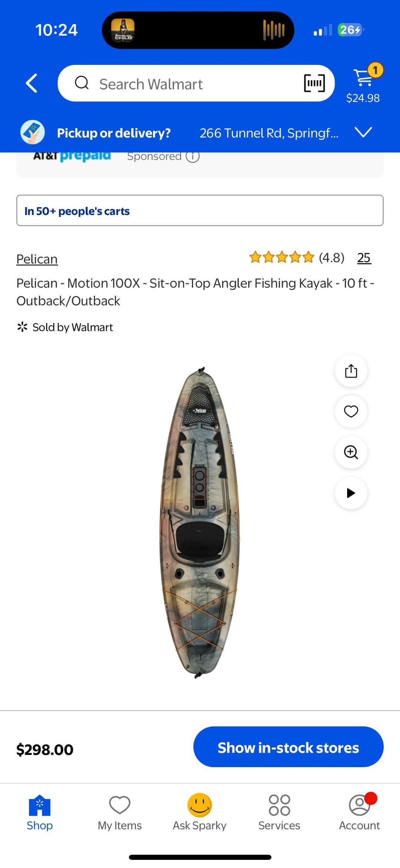This screenshot has width=400, height=868.
Task: Tap the back arrow icon
Action: (x=32, y=83)
